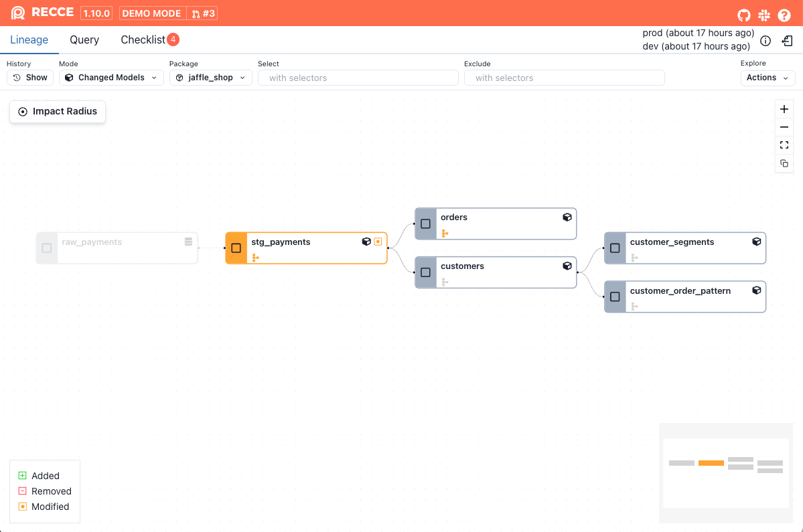The image size is (803, 532).
Task: Click the Slack community icon
Action: (x=764, y=14)
